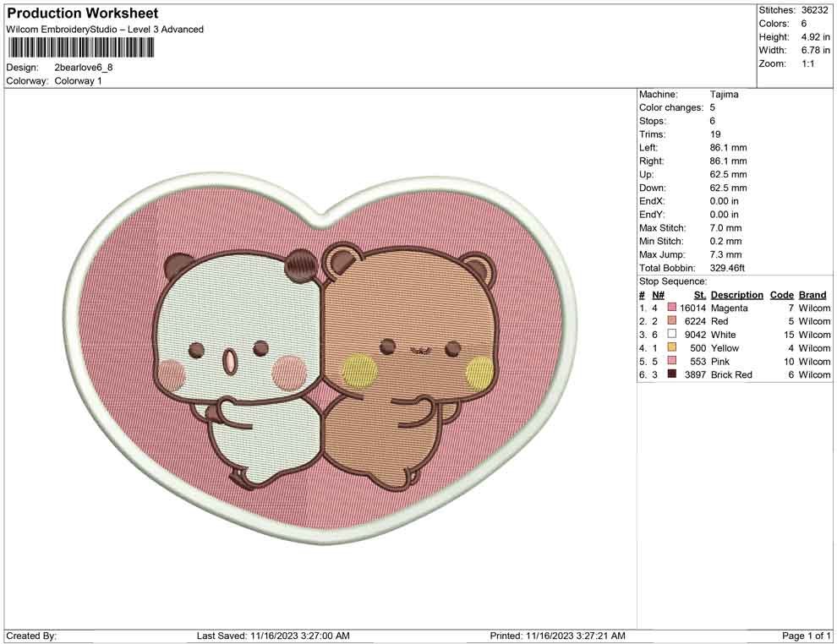Image resolution: width=837 pixels, height=644 pixels.
Task: Click the 'Created By:' footer label
Action: (x=31, y=636)
